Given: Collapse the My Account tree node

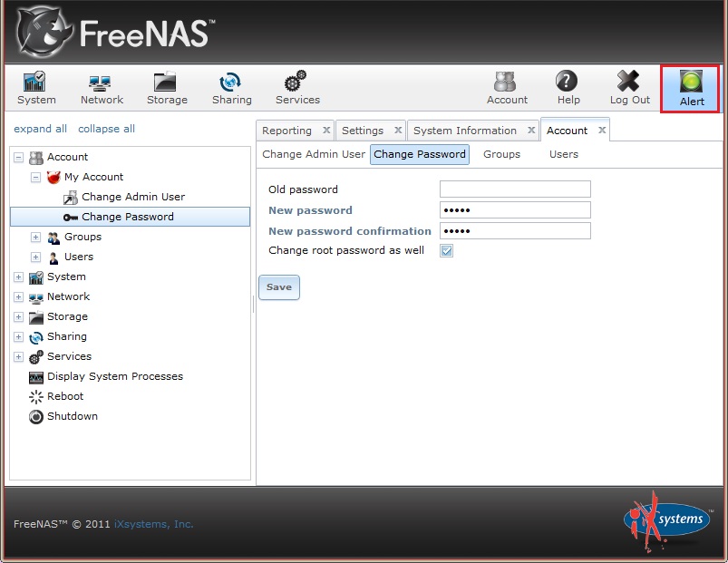Looking at the screenshot, I should click(x=35, y=178).
